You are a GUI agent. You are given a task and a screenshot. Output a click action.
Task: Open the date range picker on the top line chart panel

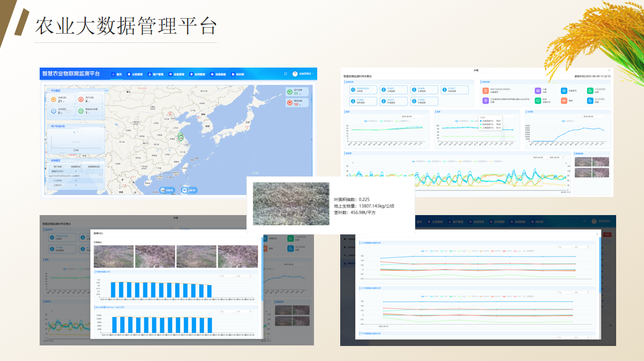574,247
